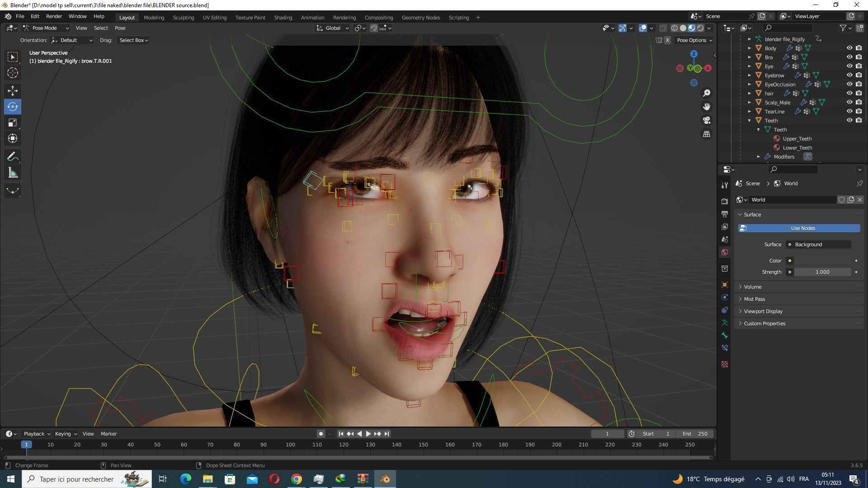868x488 pixels.
Task: Hide the Body object in viewport
Action: (x=849, y=48)
